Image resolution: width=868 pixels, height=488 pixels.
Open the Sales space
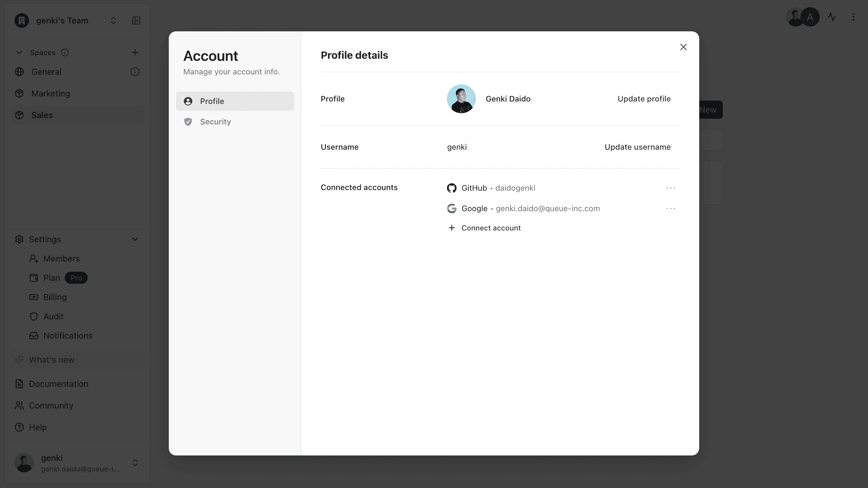[77, 115]
